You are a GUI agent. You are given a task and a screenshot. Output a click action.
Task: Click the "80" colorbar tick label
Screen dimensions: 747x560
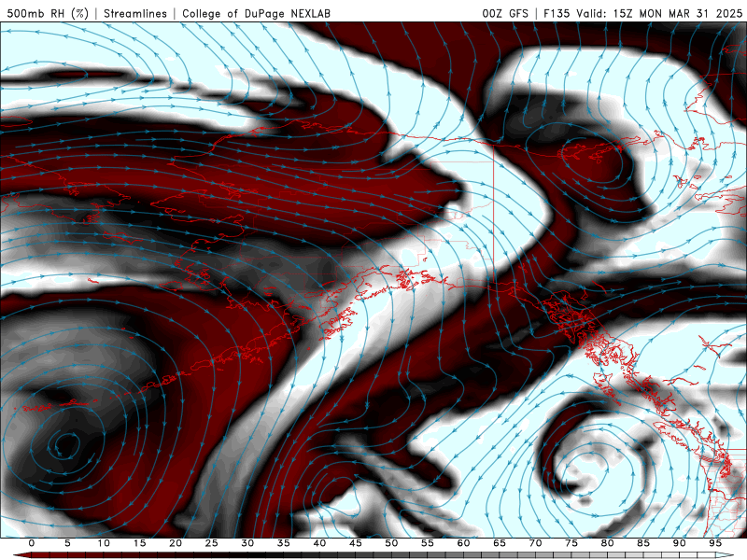coord(608,543)
